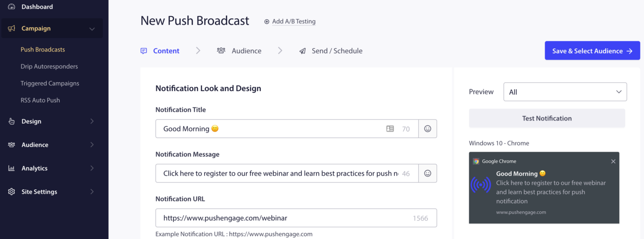Image resolution: width=644 pixels, height=239 pixels.
Task: Click the Analytics bar chart icon
Action: coord(11,168)
